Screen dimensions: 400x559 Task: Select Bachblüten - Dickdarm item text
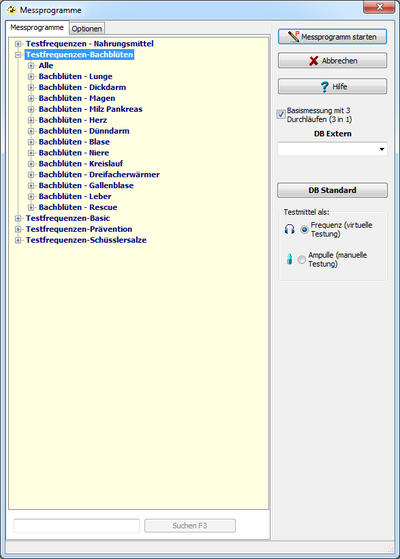click(x=82, y=87)
